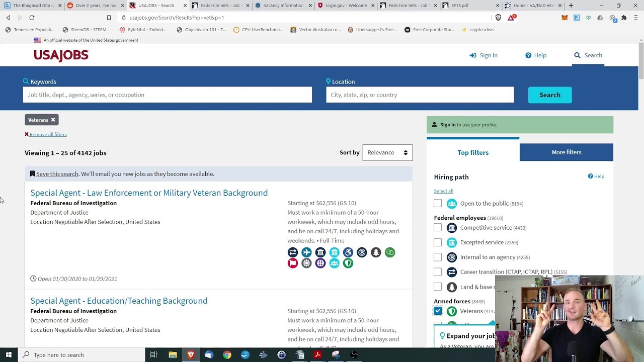Click the dark blue building icon in first listing

(x=320, y=252)
